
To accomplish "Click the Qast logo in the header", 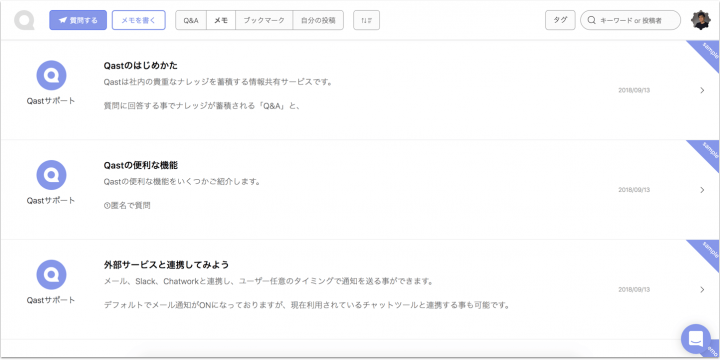I will pos(24,20).
